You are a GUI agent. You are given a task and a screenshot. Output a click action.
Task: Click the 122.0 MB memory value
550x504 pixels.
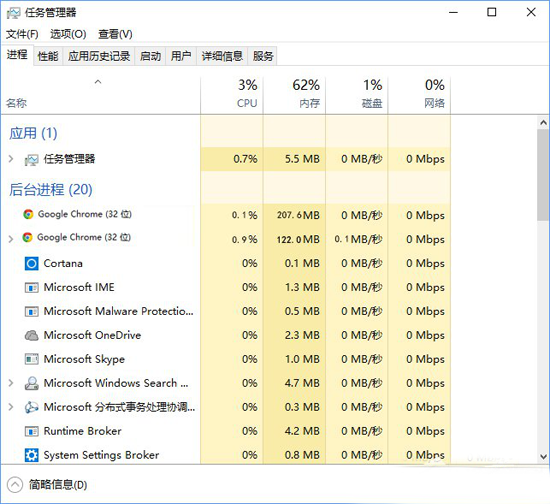tap(298, 239)
